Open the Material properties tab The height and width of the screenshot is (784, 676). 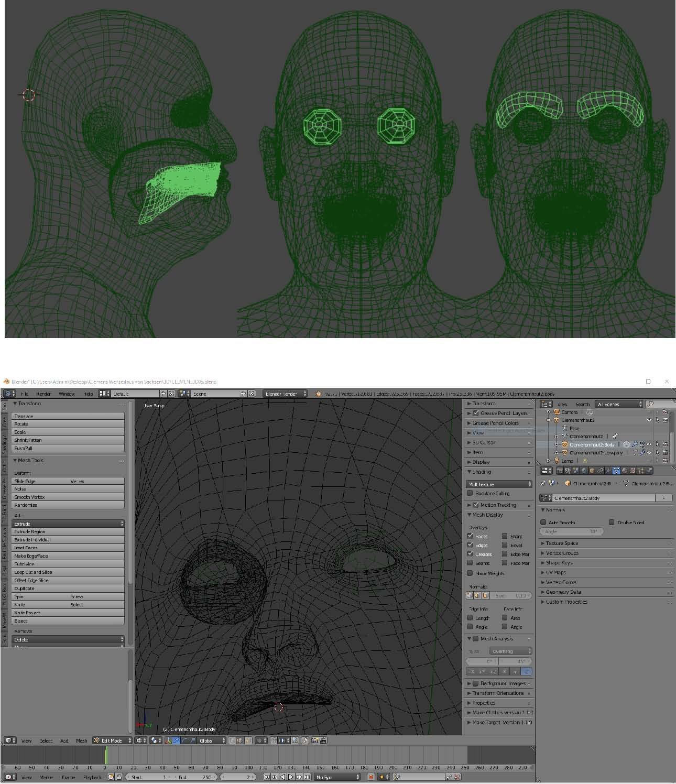pos(625,471)
